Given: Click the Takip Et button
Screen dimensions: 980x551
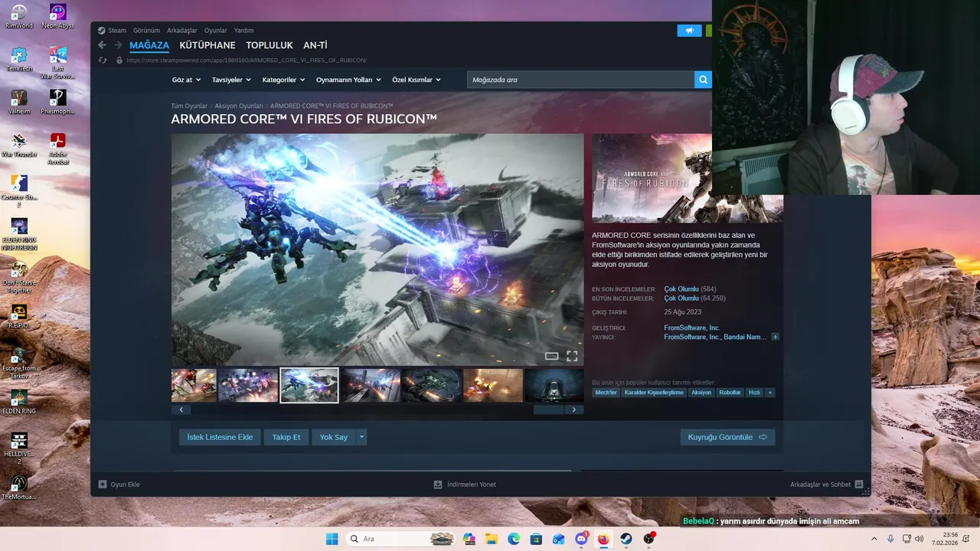Looking at the screenshot, I should [x=286, y=437].
